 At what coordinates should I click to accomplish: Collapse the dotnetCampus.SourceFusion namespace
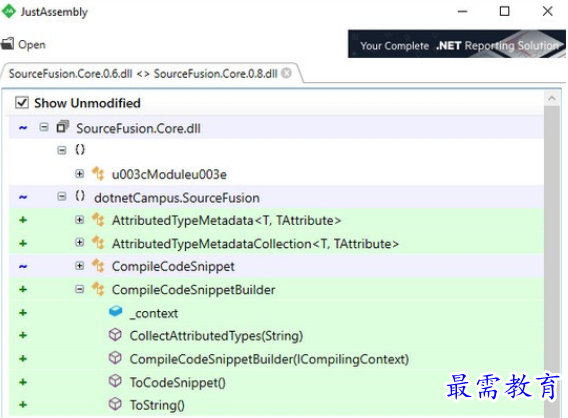pos(62,197)
